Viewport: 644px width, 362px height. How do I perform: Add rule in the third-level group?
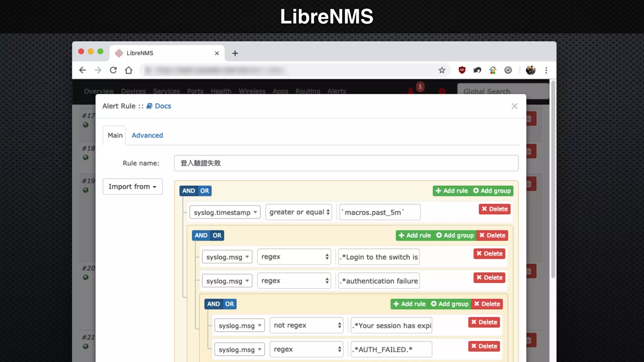point(409,304)
